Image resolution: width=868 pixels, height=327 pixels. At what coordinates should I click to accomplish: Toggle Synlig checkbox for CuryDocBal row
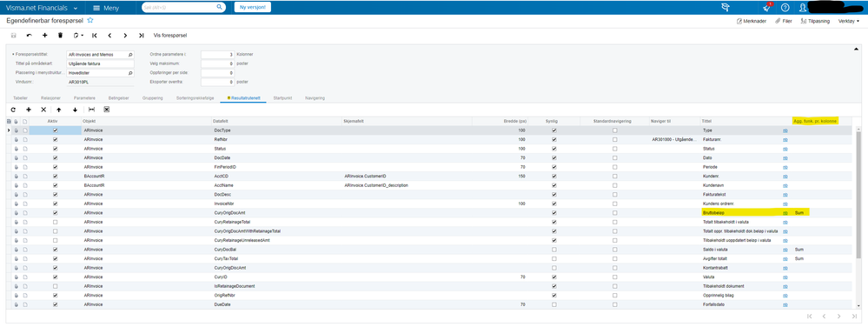click(554, 250)
